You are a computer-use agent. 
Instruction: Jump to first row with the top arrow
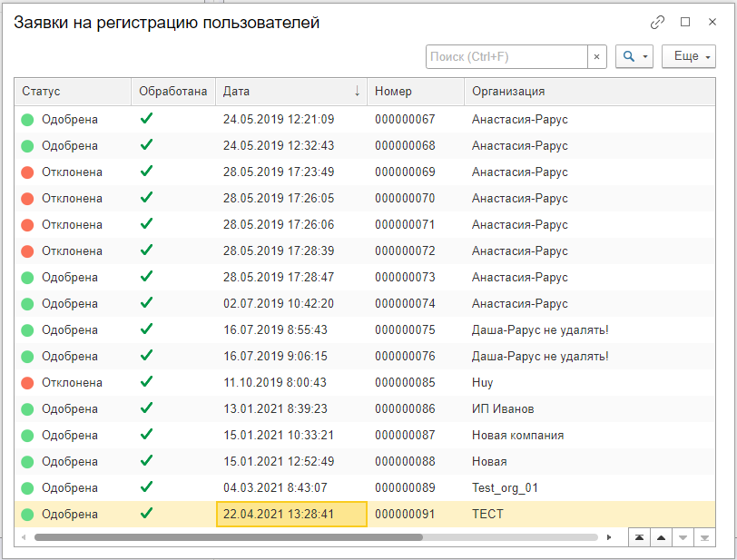point(639,537)
